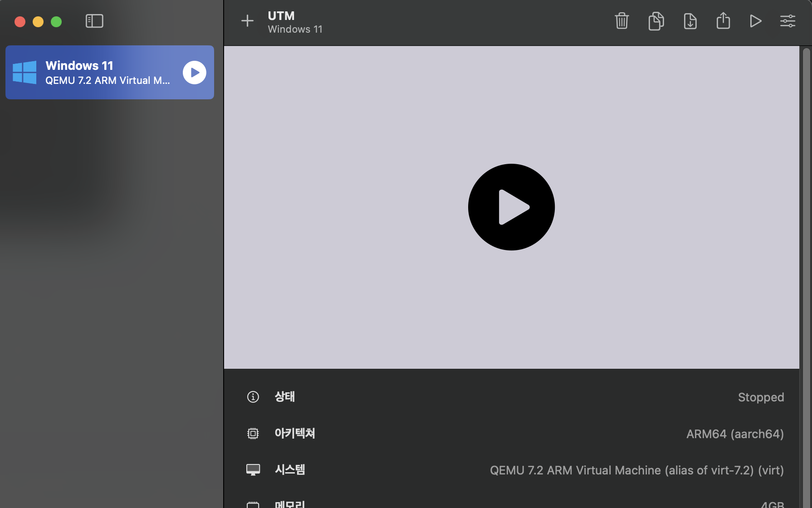Click the info icon next to 상태
Screen dimensions: 812x508
[253, 397]
